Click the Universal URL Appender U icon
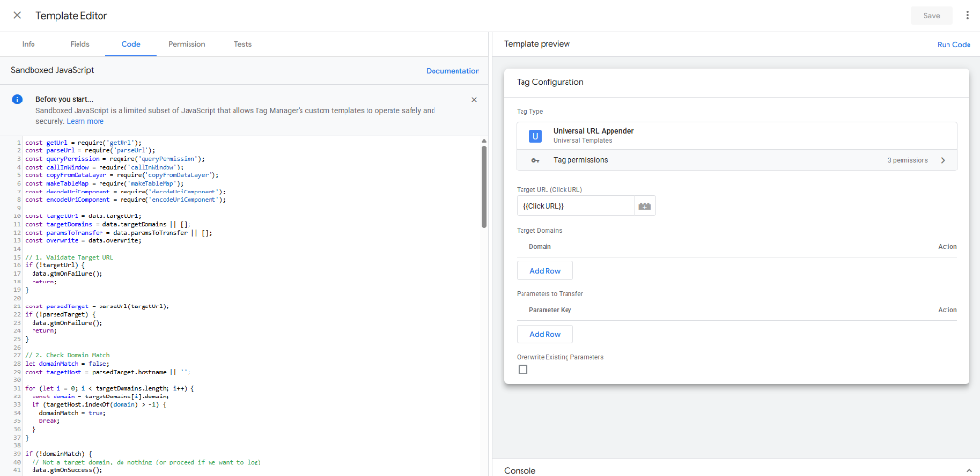This screenshot has height=476, width=980. coord(535,136)
